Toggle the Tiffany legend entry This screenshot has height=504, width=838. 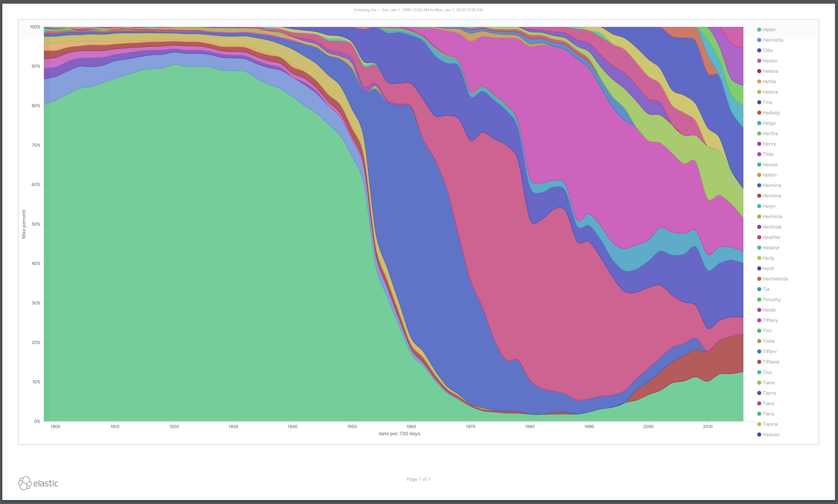coord(770,320)
